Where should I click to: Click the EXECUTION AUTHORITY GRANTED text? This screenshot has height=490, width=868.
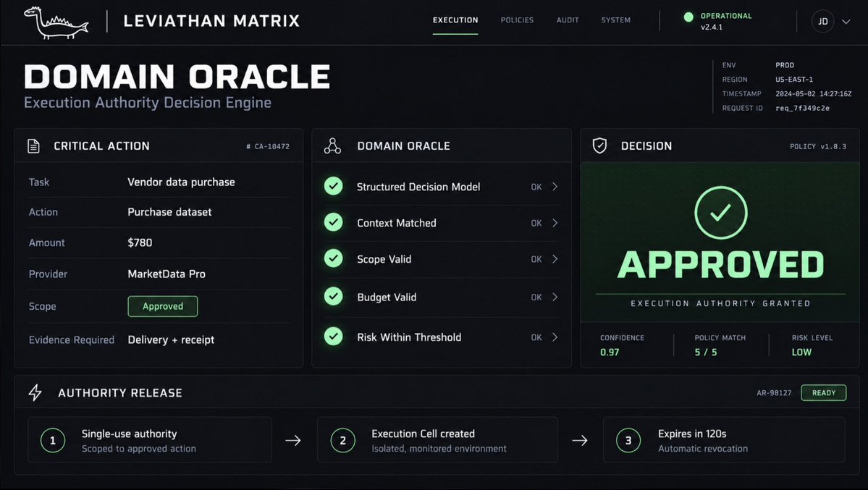pos(720,303)
